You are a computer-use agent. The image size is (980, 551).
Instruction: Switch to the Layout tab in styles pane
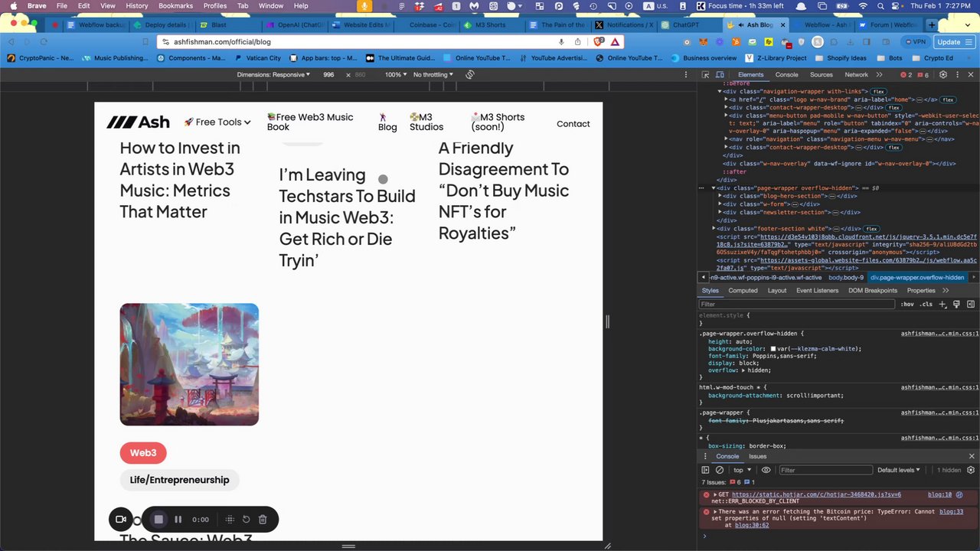(777, 291)
